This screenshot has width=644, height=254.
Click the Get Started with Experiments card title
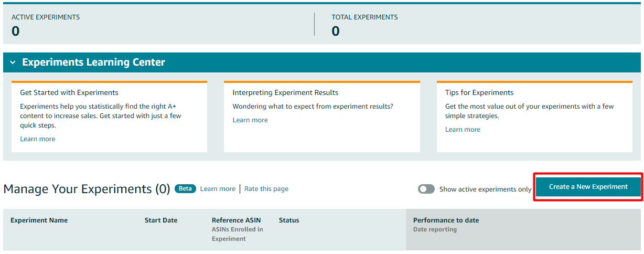click(69, 93)
